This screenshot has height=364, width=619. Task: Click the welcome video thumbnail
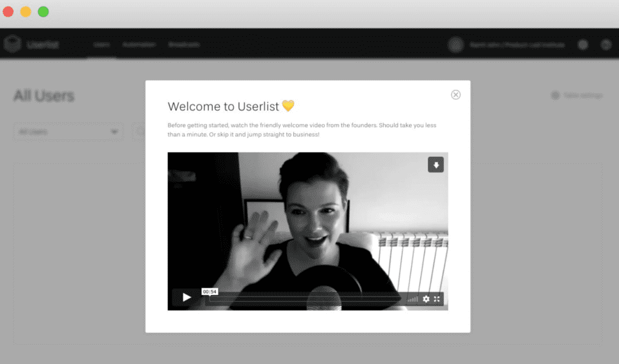(308, 219)
